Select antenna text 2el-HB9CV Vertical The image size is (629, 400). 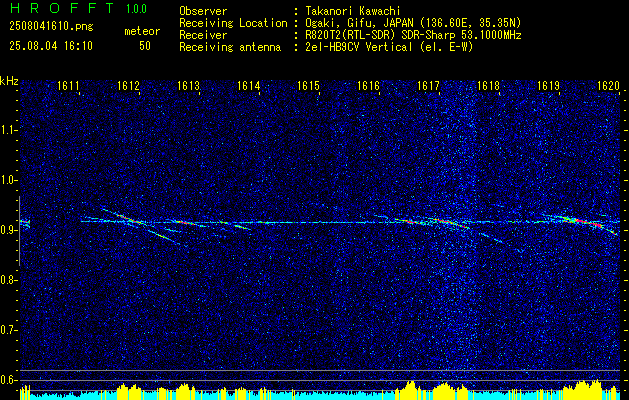[x=359, y=47]
